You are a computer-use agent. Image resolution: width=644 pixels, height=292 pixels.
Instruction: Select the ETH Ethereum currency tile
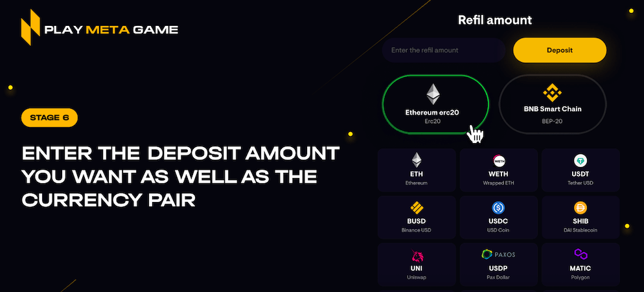click(x=417, y=170)
